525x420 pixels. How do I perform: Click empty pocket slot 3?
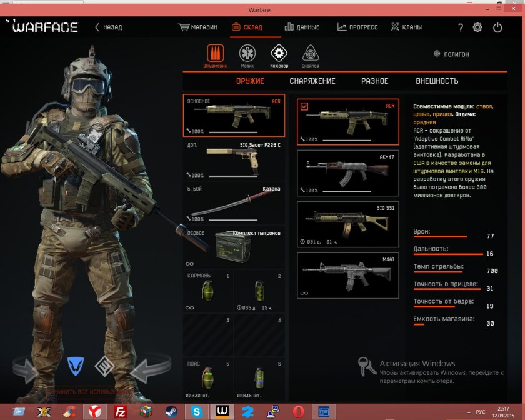point(208,335)
